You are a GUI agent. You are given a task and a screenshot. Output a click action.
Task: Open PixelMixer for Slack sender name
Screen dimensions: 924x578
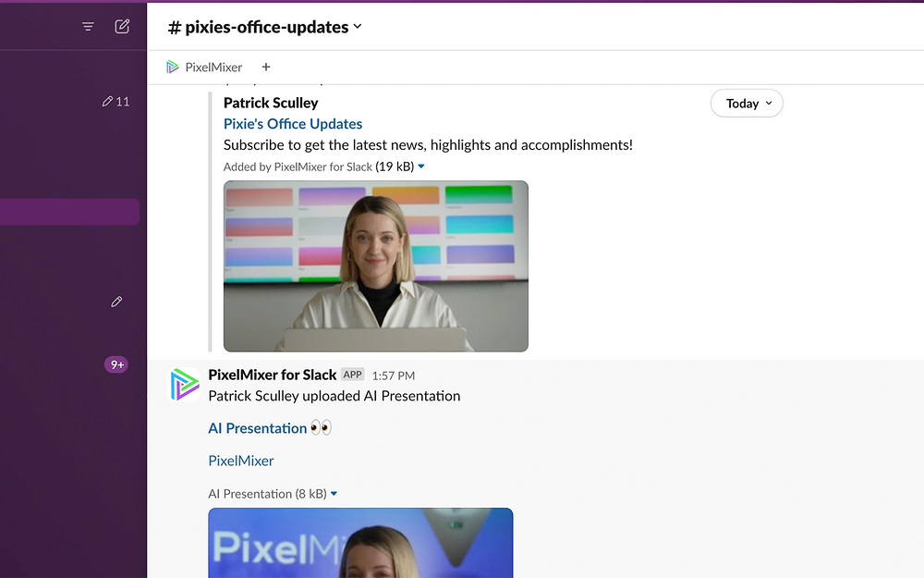pyautogui.click(x=273, y=375)
